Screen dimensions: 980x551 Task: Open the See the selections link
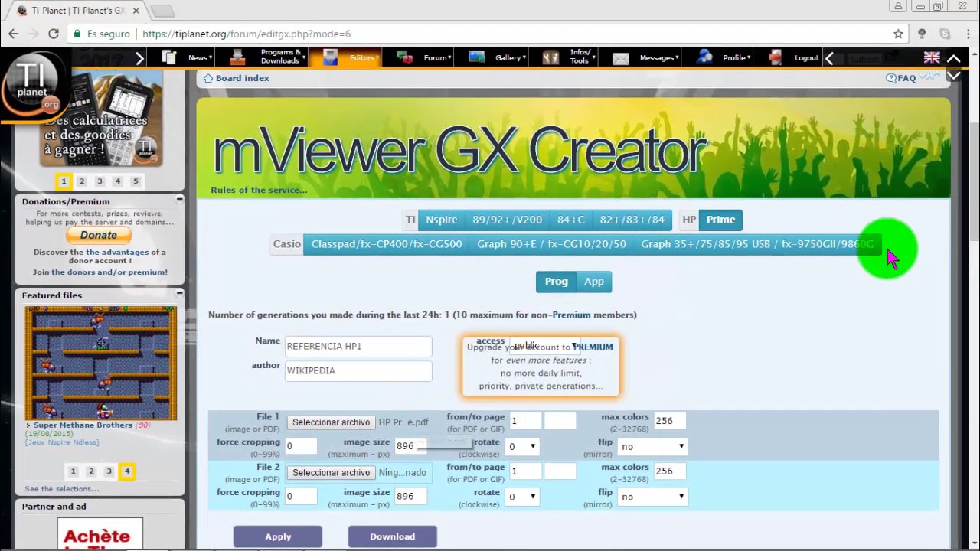(61, 489)
